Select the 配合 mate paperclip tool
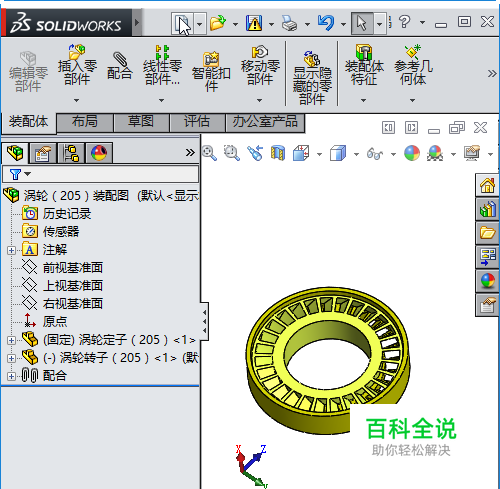Image resolution: width=500 pixels, height=489 pixels. tap(120, 66)
